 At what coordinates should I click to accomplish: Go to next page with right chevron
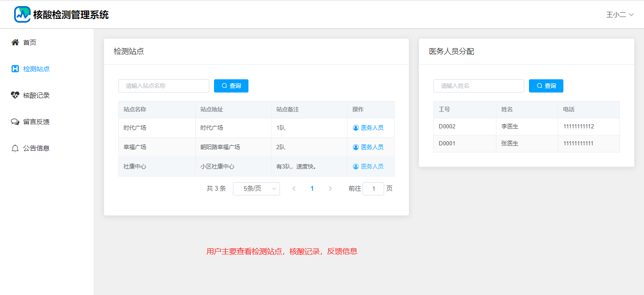coord(330,189)
